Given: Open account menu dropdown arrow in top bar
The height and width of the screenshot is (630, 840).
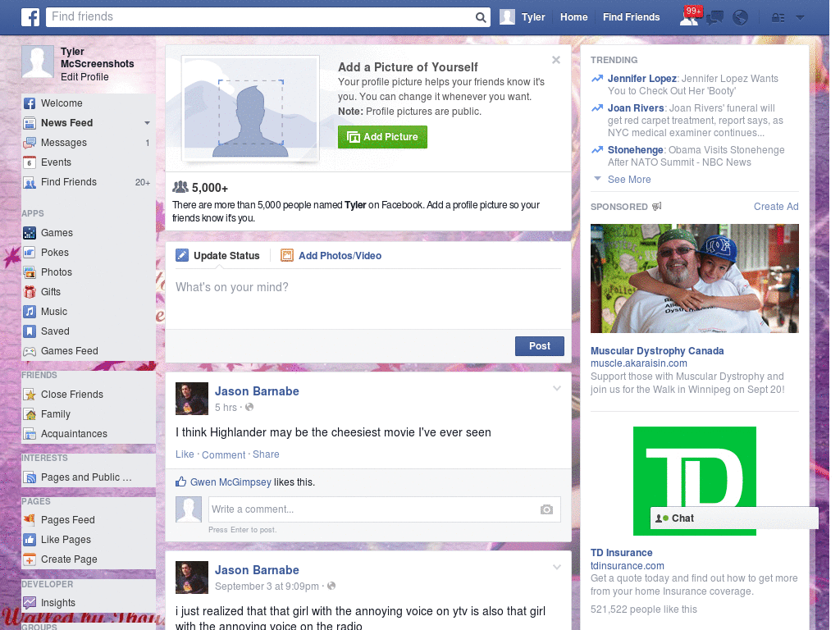Looking at the screenshot, I should click(x=801, y=18).
